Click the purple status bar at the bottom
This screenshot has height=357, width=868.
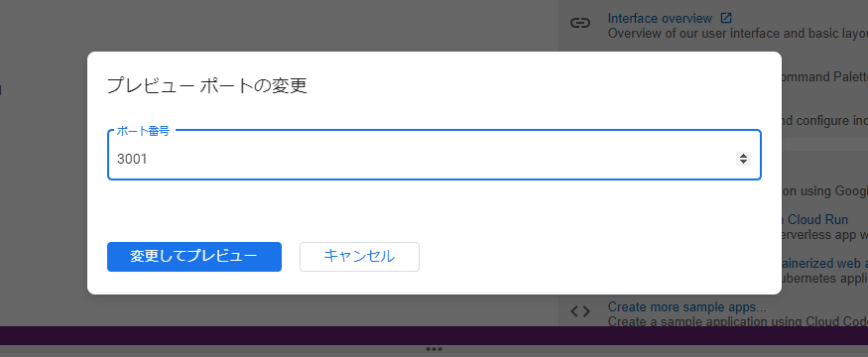pos(434,335)
